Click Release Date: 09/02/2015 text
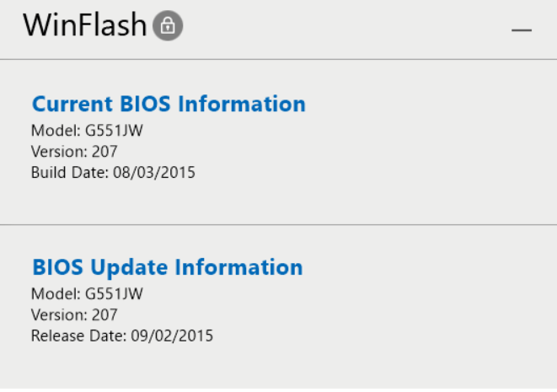The image size is (557, 392). (122, 336)
